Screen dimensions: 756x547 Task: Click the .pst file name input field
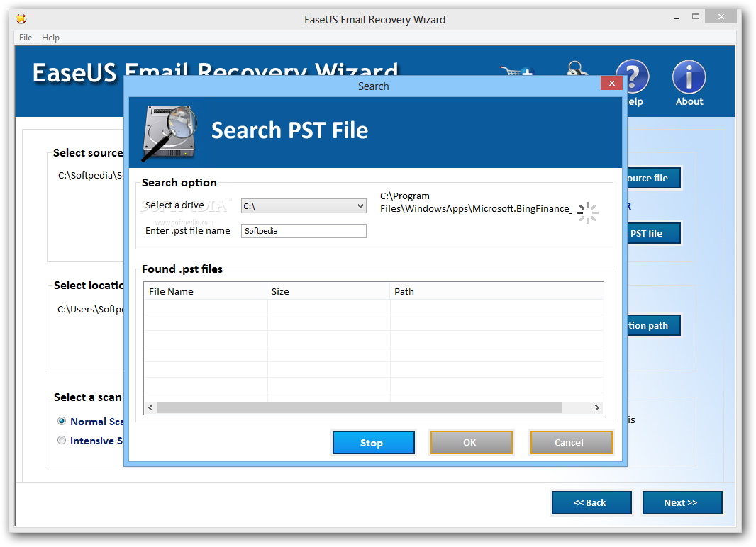click(304, 231)
